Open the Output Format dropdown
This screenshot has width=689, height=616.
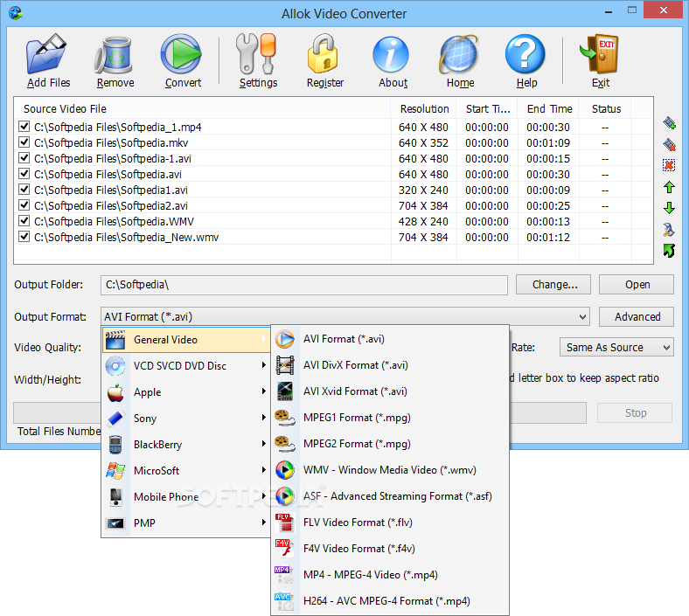point(345,316)
